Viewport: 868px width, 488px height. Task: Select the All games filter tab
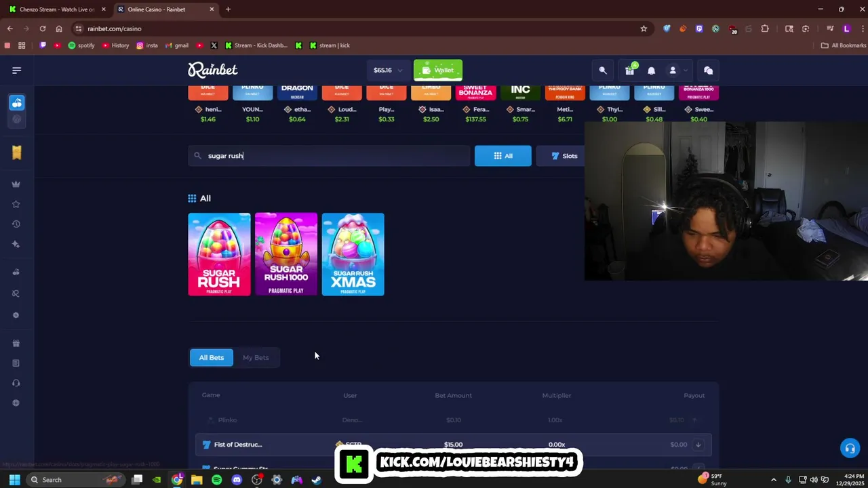503,156
